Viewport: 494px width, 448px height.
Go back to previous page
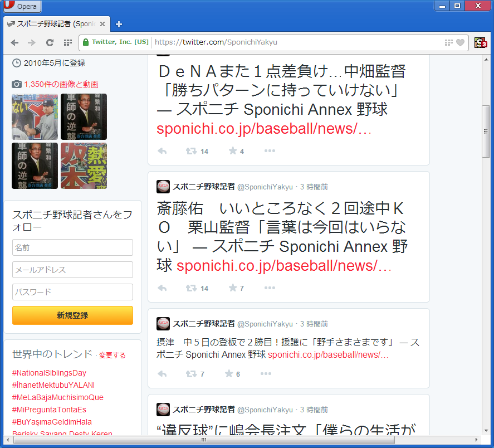(x=14, y=42)
